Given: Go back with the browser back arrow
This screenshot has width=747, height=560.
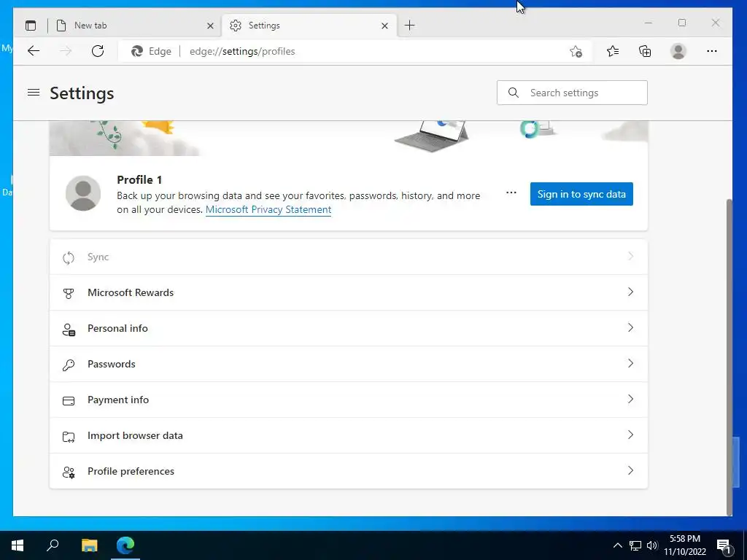Looking at the screenshot, I should pos(34,51).
